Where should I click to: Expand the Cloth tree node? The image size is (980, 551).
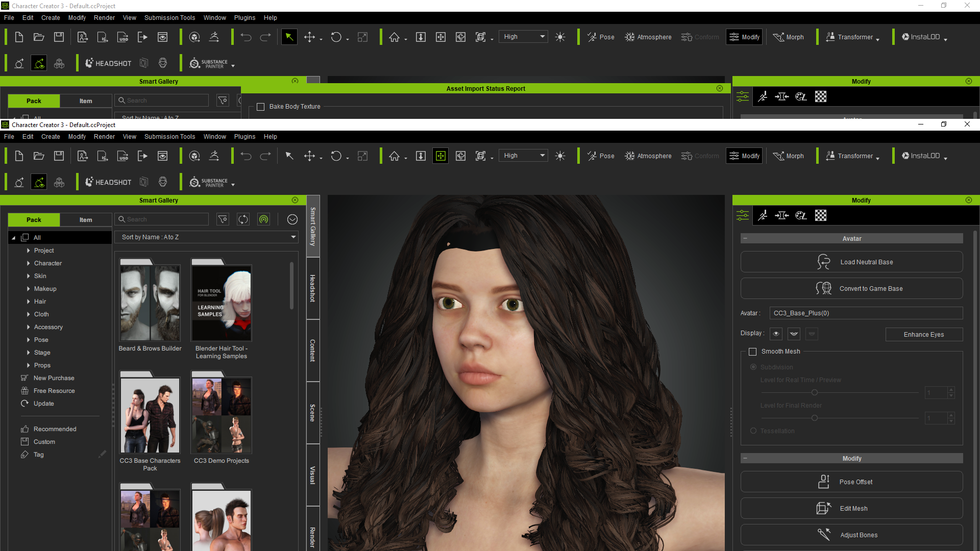coord(28,314)
